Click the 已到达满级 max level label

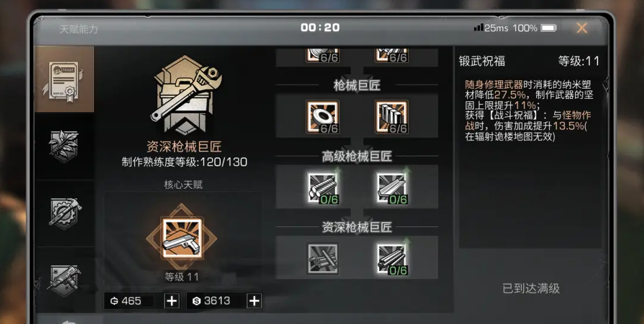pos(531,288)
